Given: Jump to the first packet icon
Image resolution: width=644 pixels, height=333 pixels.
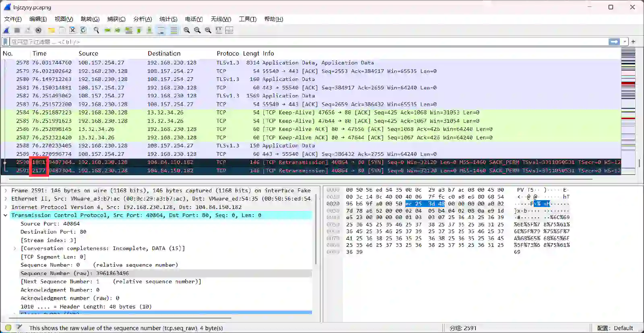Looking at the screenshot, I should pyautogui.click(x=139, y=30).
